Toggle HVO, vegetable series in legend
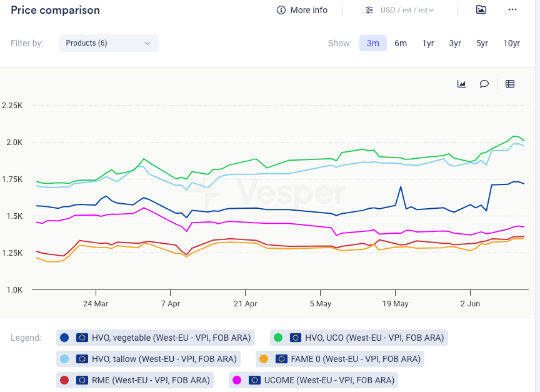 [171, 338]
